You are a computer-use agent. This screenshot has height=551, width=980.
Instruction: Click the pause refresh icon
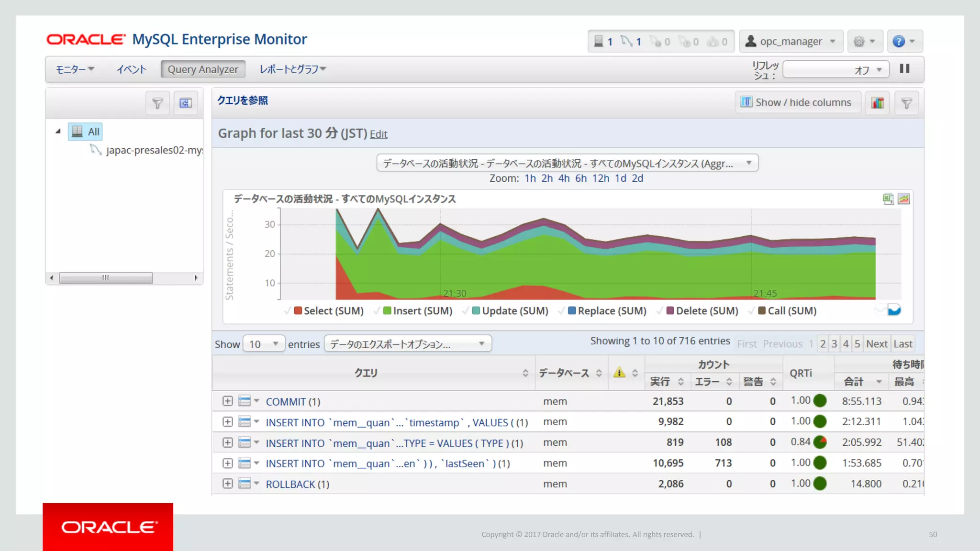tap(904, 69)
